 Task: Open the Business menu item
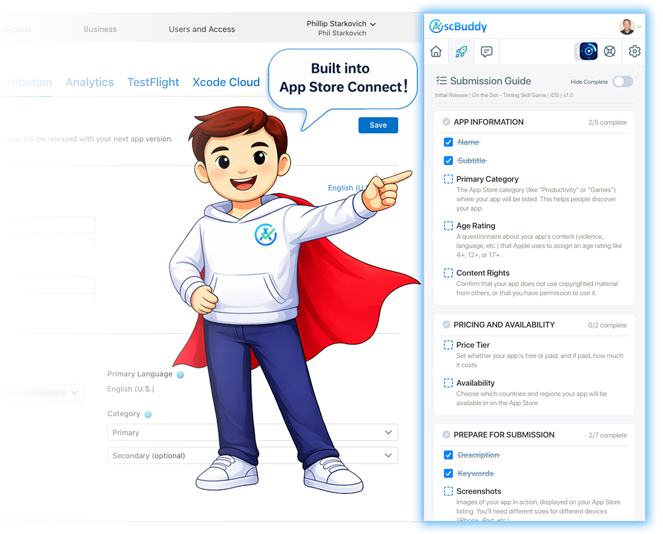tap(100, 29)
